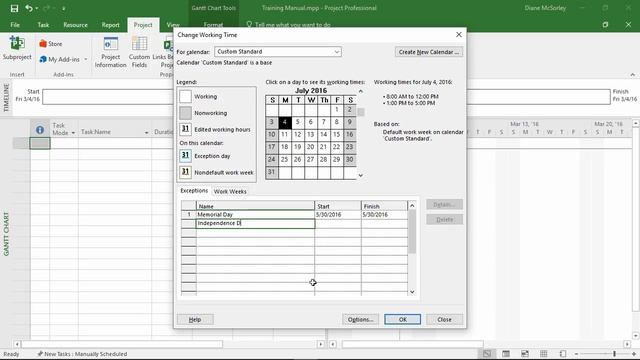Click the OK button

coord(402,320)
